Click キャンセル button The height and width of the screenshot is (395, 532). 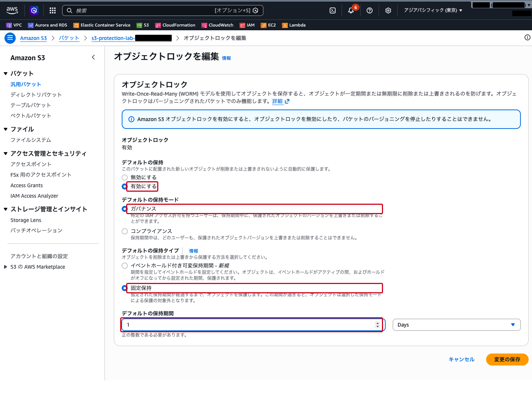click(461, 359)
